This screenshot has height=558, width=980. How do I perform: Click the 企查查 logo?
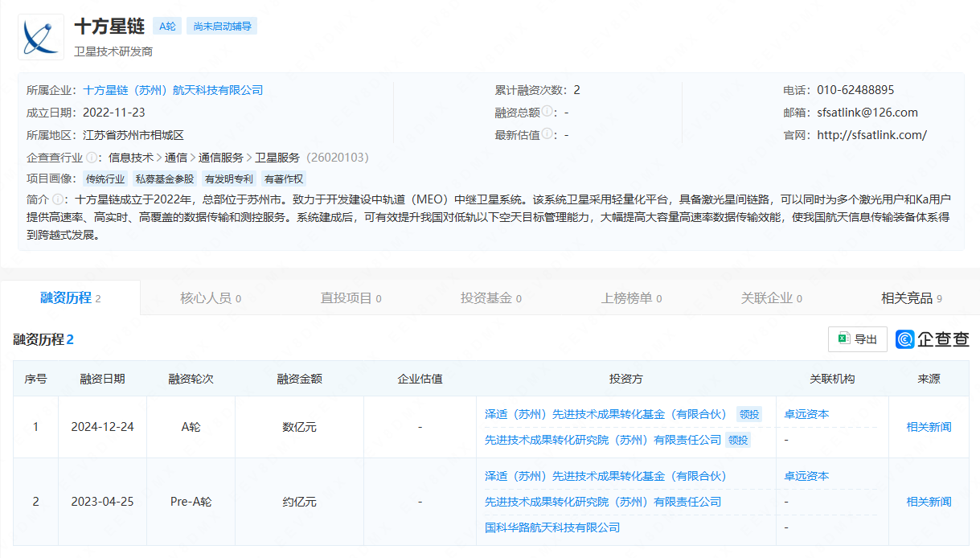pyautogui.click(x=933, y=339)
